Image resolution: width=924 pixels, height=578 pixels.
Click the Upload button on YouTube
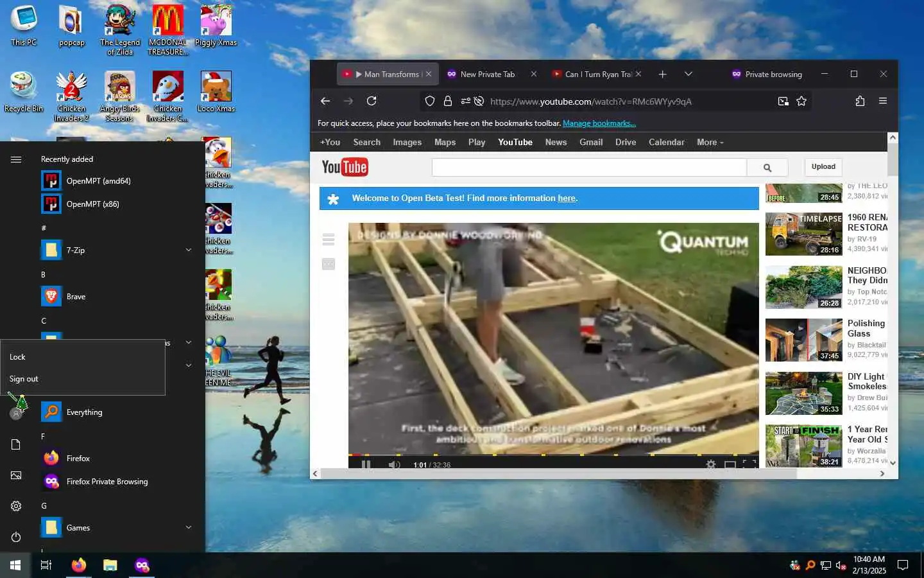tap(823, 166)
